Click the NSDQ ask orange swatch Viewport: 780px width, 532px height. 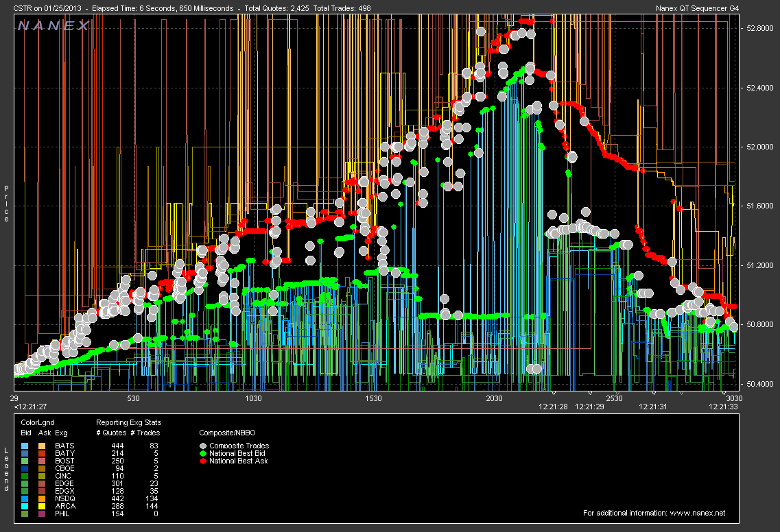pos(41,498)
